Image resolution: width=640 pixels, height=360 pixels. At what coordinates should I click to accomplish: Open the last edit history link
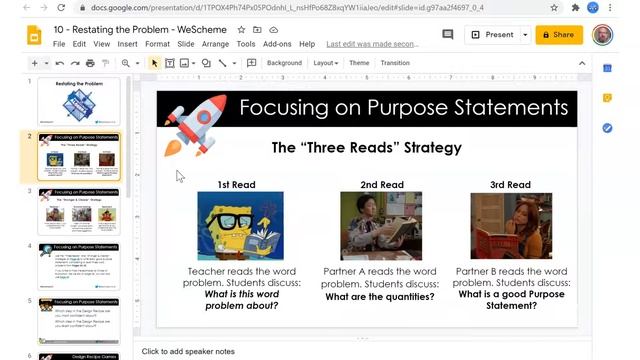tap(372, 44)
